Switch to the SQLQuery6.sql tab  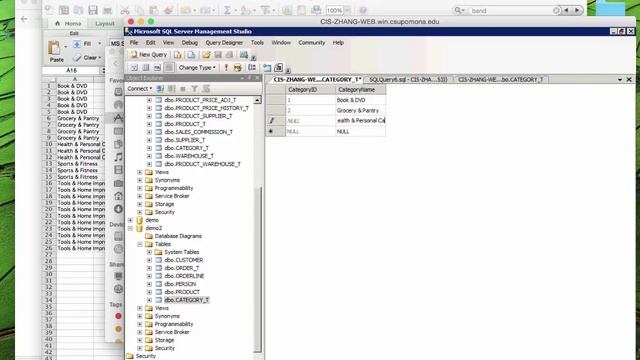tap(408, 80)
